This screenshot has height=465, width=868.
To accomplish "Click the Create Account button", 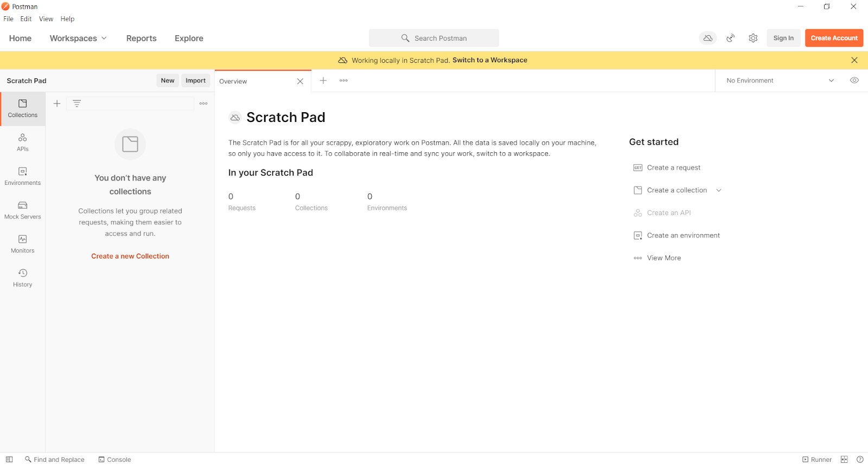I will pyautogui.click(x=834, y=38).
